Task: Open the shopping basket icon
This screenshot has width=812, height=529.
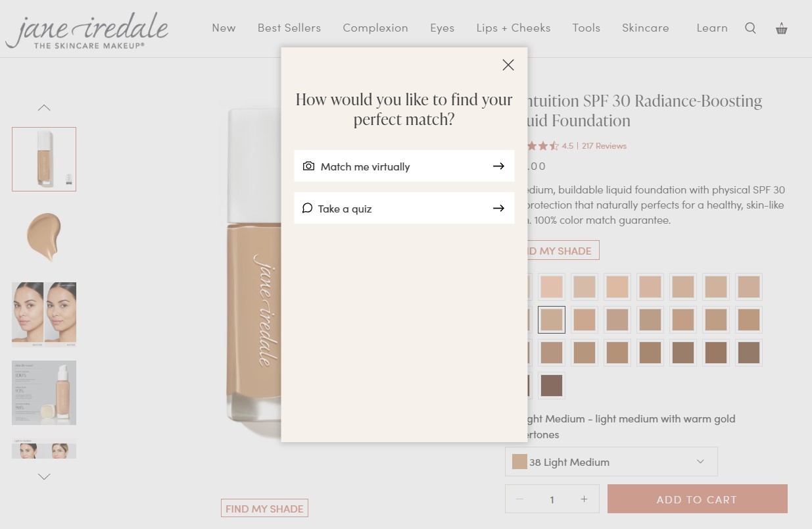Action: (781, 28)
